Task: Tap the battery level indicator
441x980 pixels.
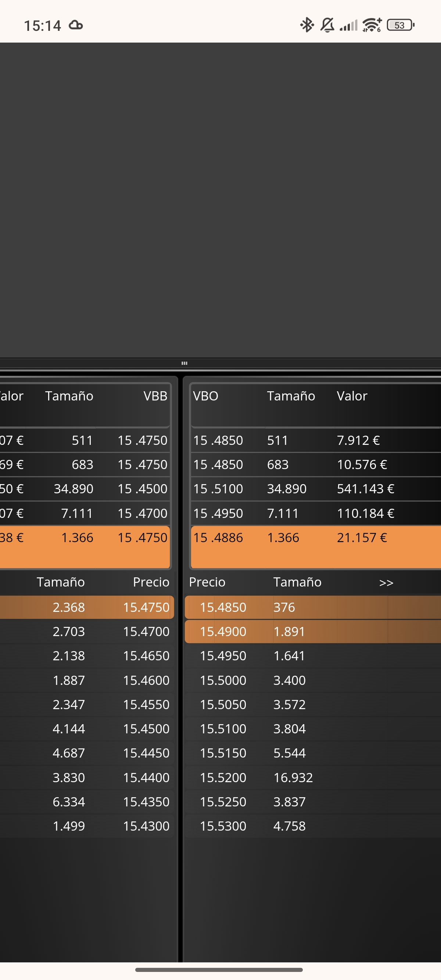Action: point(400,25)
